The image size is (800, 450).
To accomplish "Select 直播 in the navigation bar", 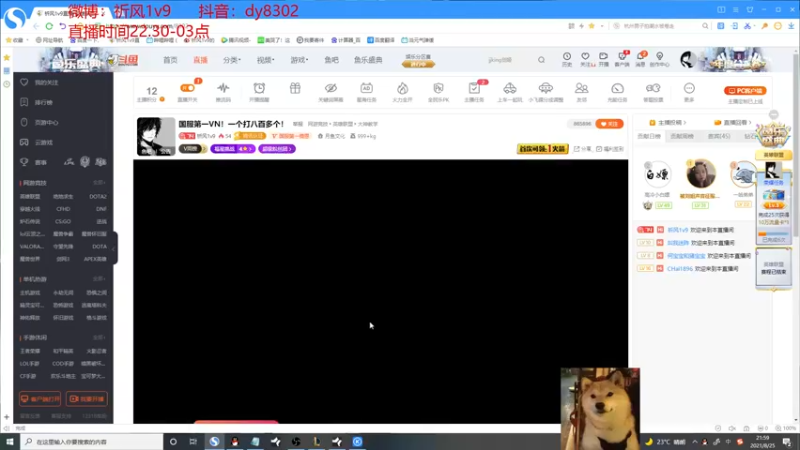I will (200, 60).
